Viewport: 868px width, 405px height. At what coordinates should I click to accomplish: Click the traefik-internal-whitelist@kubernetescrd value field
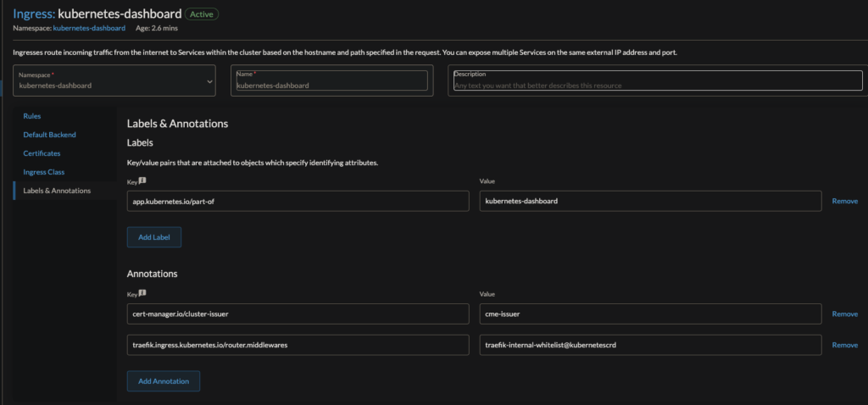tap(650, 345)
